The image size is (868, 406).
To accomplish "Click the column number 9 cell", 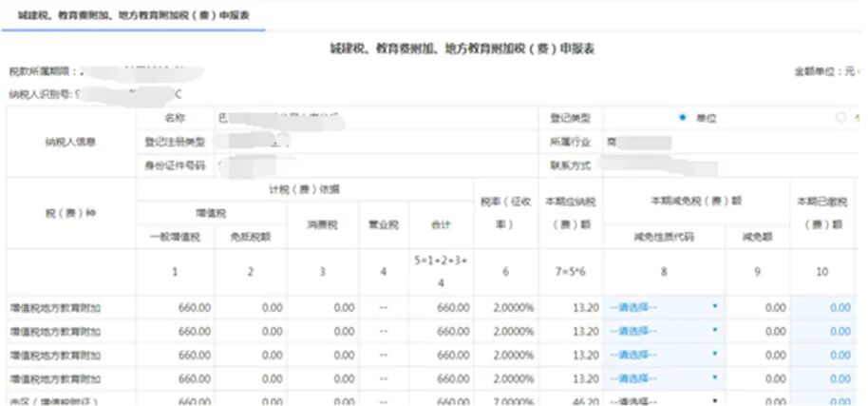I will click(758, 271).
